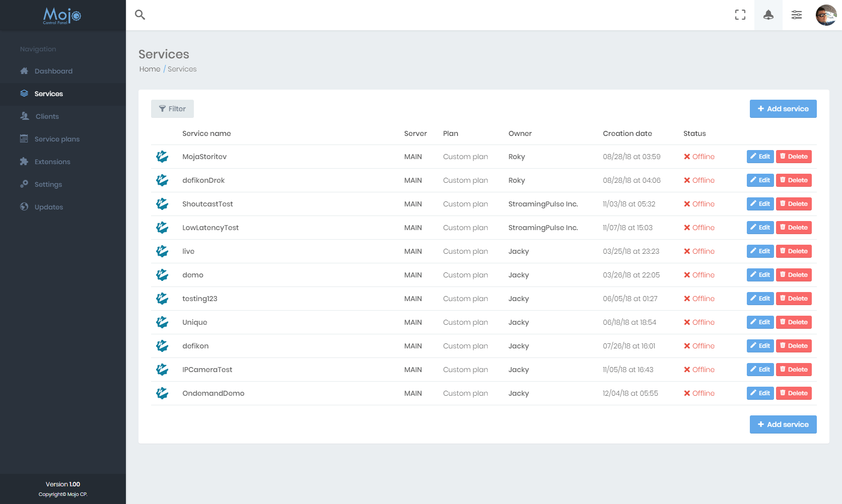The image size is (842, 504).
Task: Open notifications bell icon
Action: (767, 15)
